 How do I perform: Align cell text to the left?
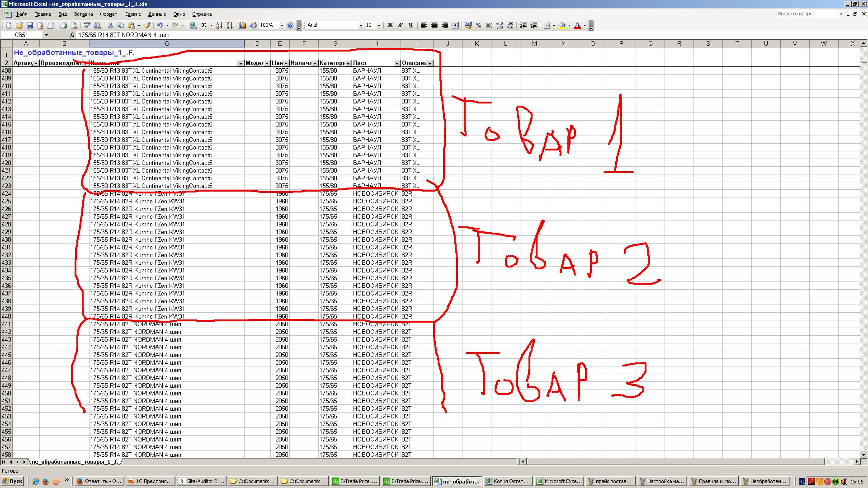[424, 25]
